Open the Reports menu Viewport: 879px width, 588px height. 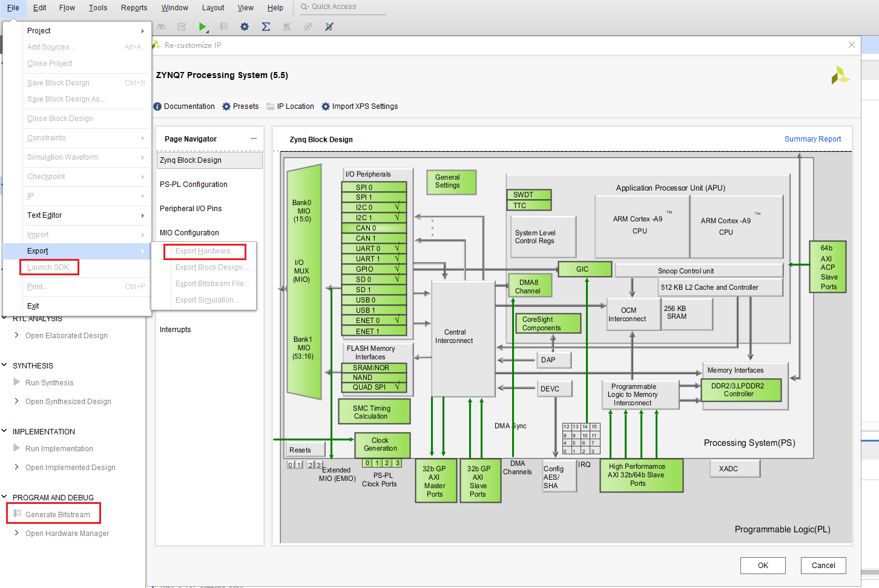click(133, 7)
